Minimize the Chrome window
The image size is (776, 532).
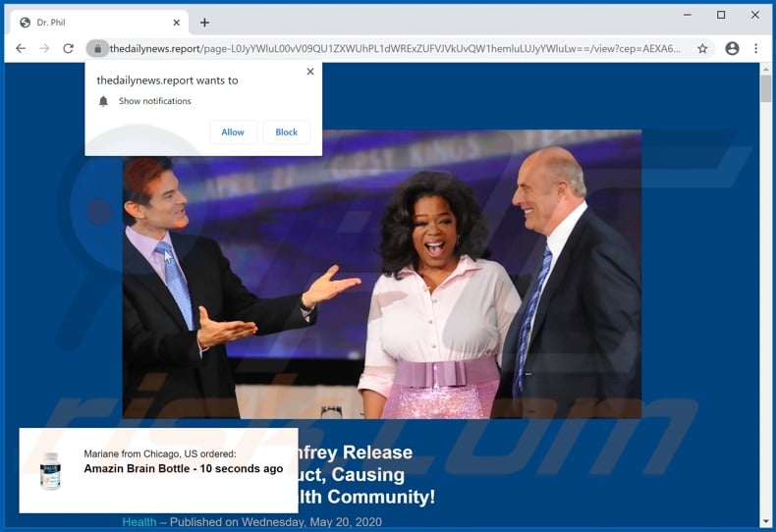click(x=688, y=16)
